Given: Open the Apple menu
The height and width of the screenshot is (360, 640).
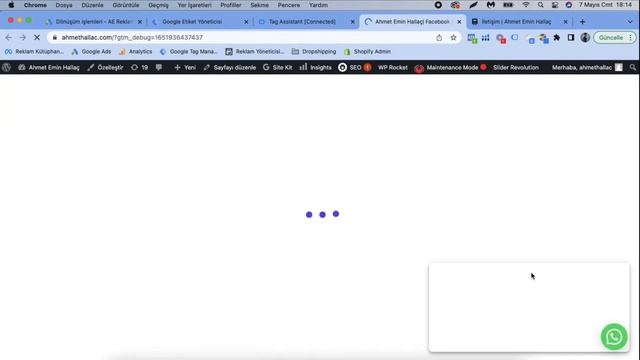Looking at the screenshot, I should (x=11, y=5).
